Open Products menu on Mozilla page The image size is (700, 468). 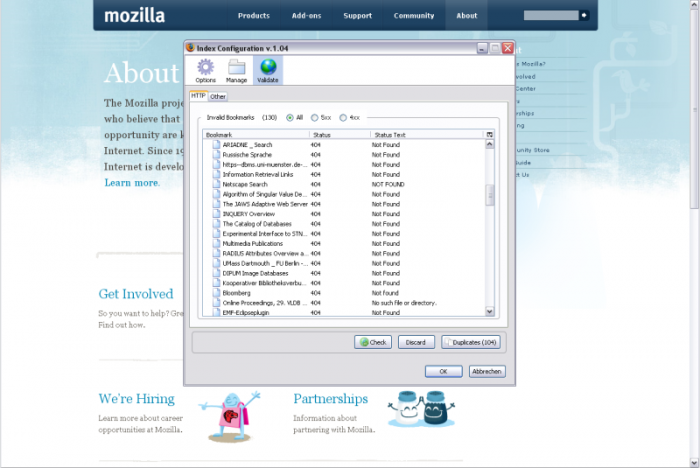click(x=254, y=16)
